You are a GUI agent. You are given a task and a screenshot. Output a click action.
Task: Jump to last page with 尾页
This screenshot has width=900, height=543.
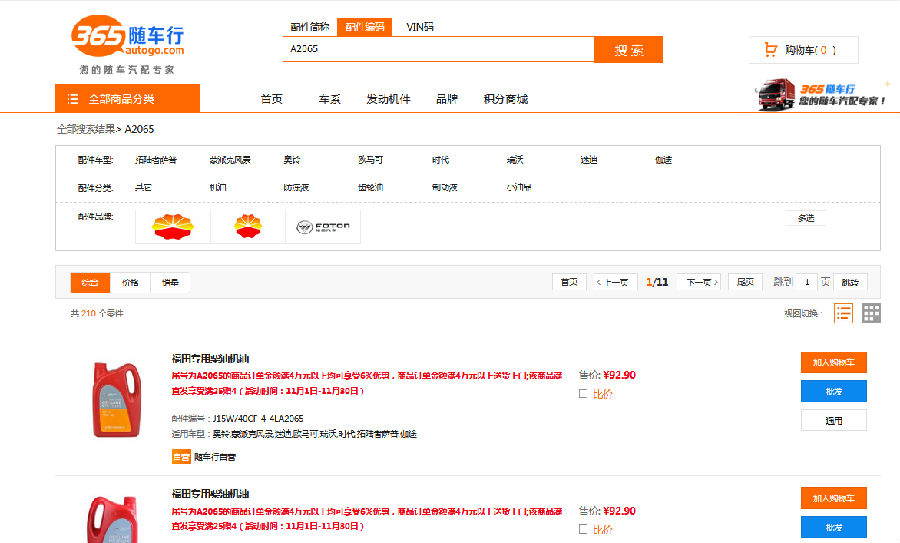pyautogui.click(x=745, y=282)
